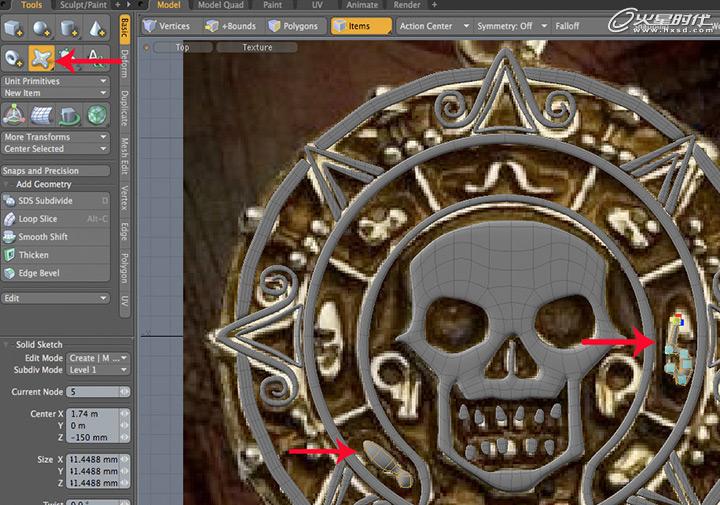The height and width of the screenshot is (505, 720).
Task: Open the Model Quad layout tab
Action: click(x=220, y=5)
